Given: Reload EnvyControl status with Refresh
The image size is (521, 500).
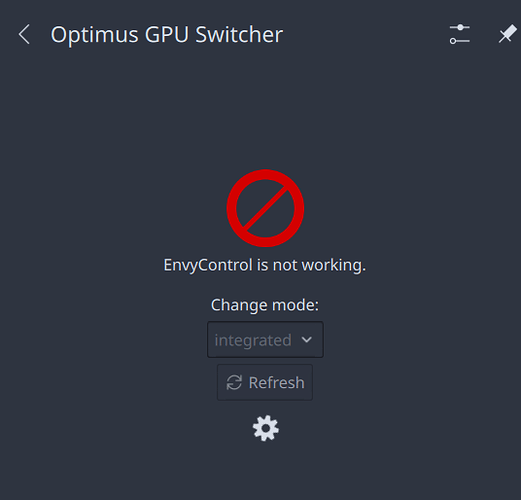Looking at the screenshot, I should tap(265, 382).
